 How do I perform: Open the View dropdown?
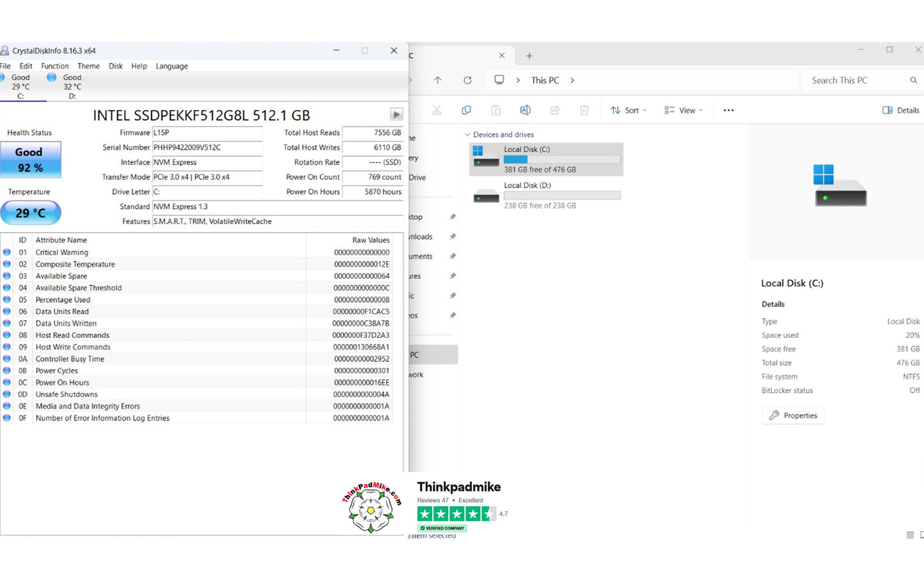pyautogui.click(x=684, y=110)
